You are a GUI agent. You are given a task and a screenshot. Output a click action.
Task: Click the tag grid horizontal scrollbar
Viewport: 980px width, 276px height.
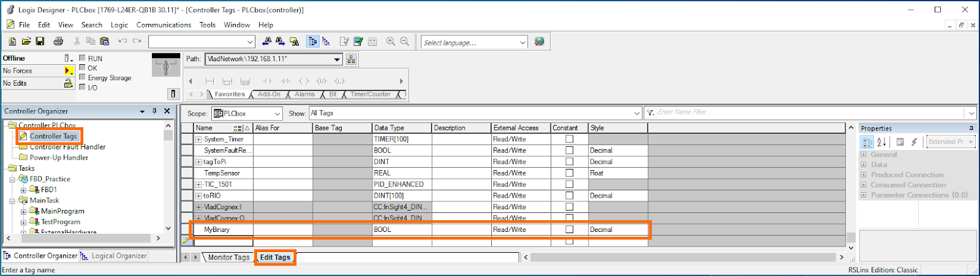point(683,257)
